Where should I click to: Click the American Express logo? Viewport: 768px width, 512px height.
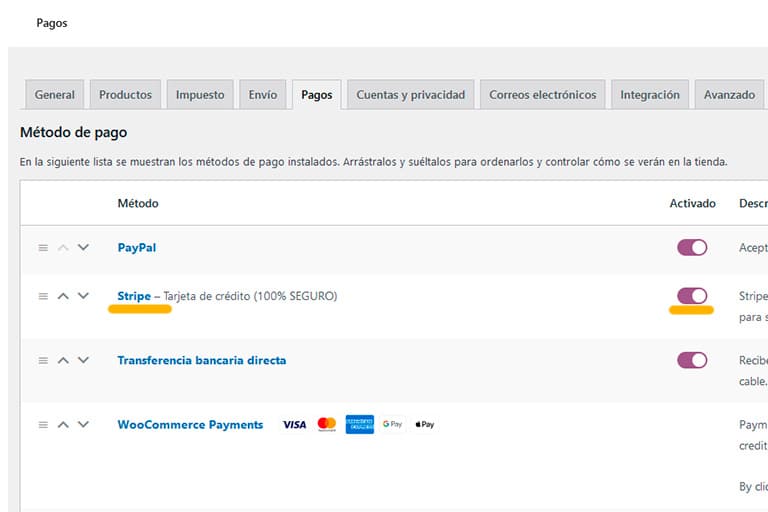click(x=360, y=424)
